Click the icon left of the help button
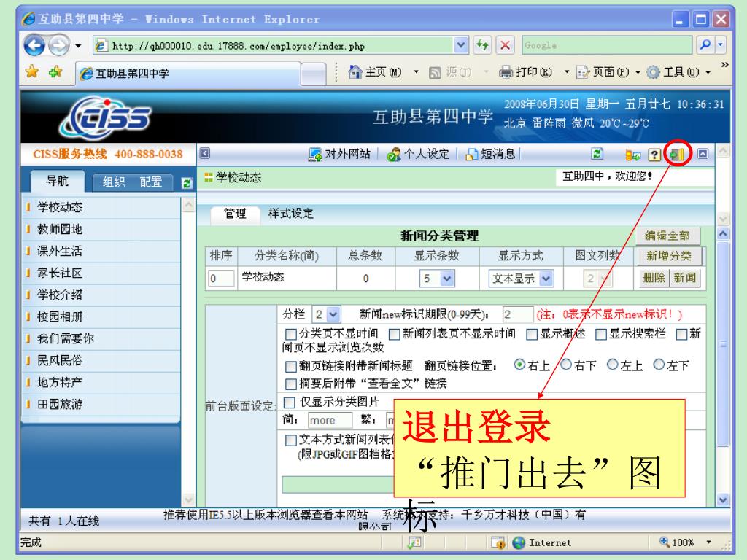 [632, 155]
